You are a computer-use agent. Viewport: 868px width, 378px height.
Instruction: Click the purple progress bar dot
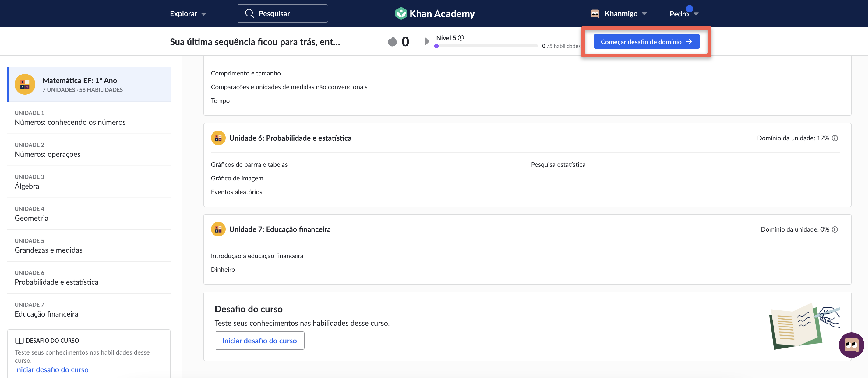tap(436, 46)
